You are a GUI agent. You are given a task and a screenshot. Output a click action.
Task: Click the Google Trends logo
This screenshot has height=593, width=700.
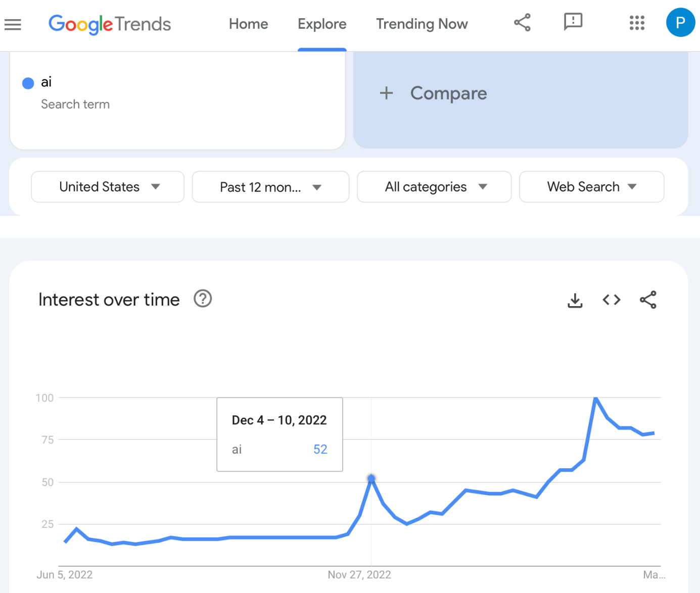110,24
